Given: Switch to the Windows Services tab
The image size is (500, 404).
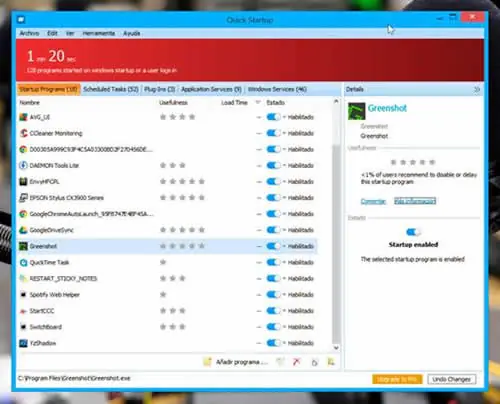Looking at the screenshot, I should click(x=277, y=89).
